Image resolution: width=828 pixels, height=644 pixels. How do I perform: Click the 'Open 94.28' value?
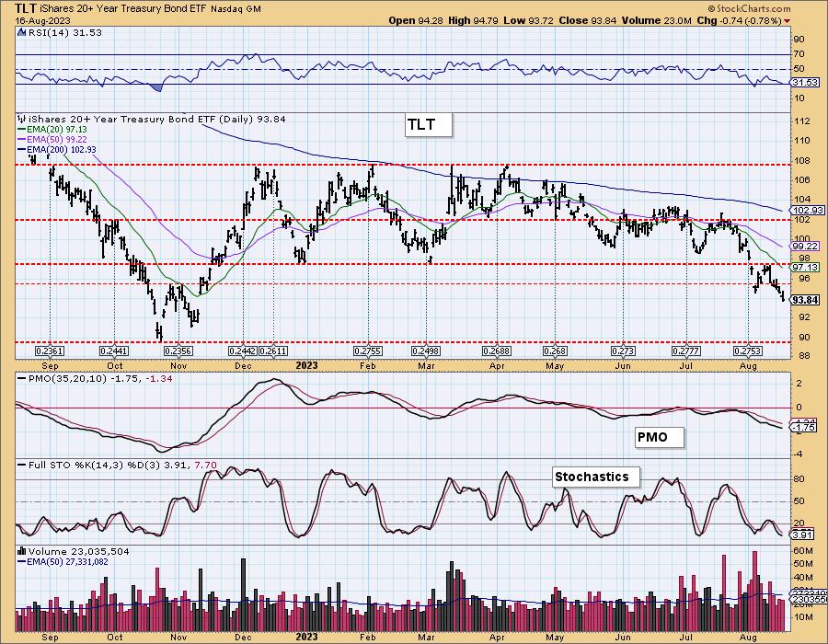pos(416,20)
